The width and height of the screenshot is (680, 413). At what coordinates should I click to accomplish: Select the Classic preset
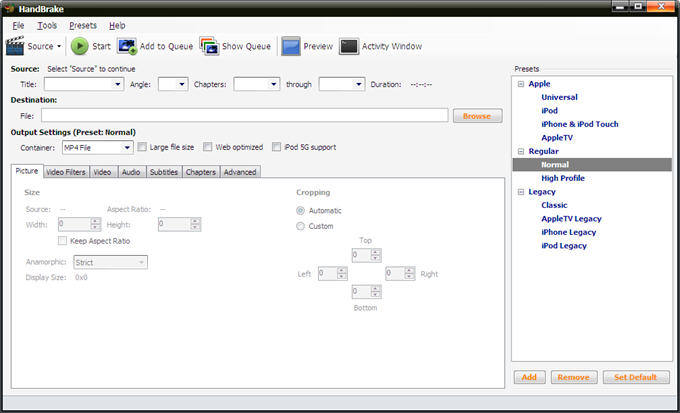(554, 205)
